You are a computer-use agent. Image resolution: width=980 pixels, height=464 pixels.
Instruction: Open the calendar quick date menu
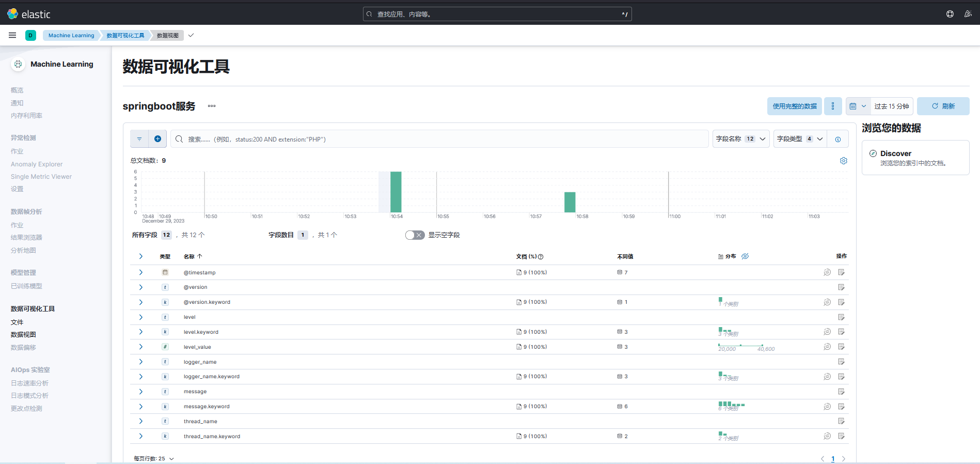click(x=858, y=106)
